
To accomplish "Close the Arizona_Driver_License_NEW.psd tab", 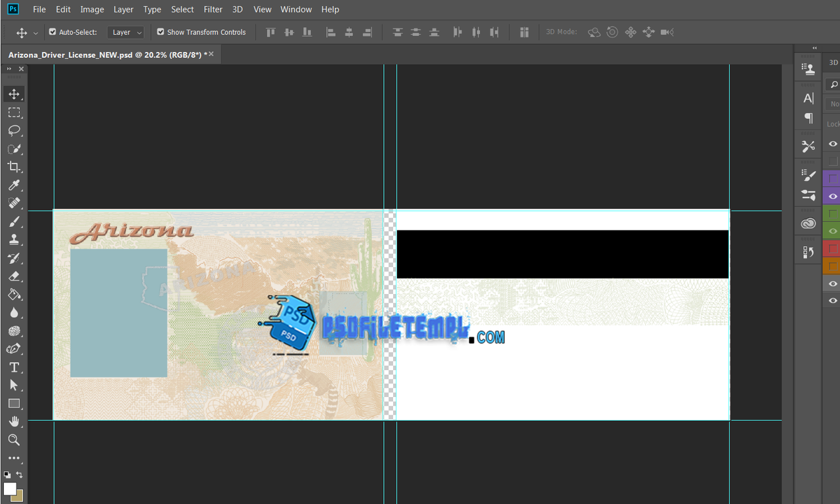I will coord(211,54).
